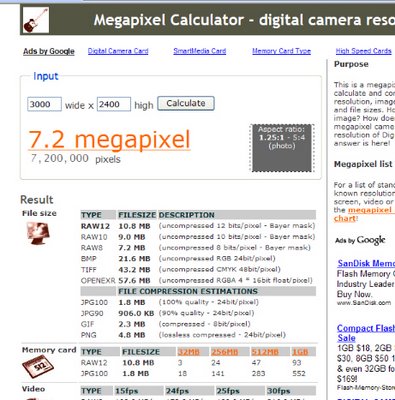Viewport: 395px width, 400px height.
Task: Click the 32MB memory card column header
Action: click(189, 352)
